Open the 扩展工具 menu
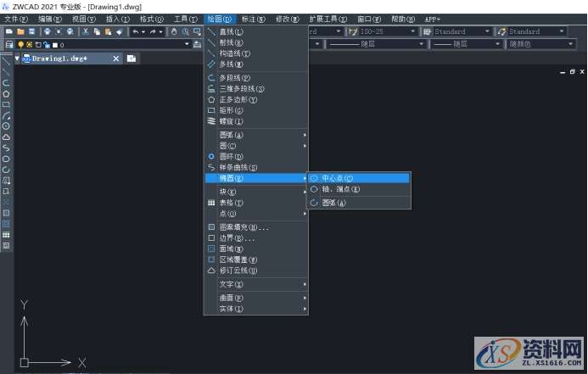This screenshot has height=374, width=588. 328,20
